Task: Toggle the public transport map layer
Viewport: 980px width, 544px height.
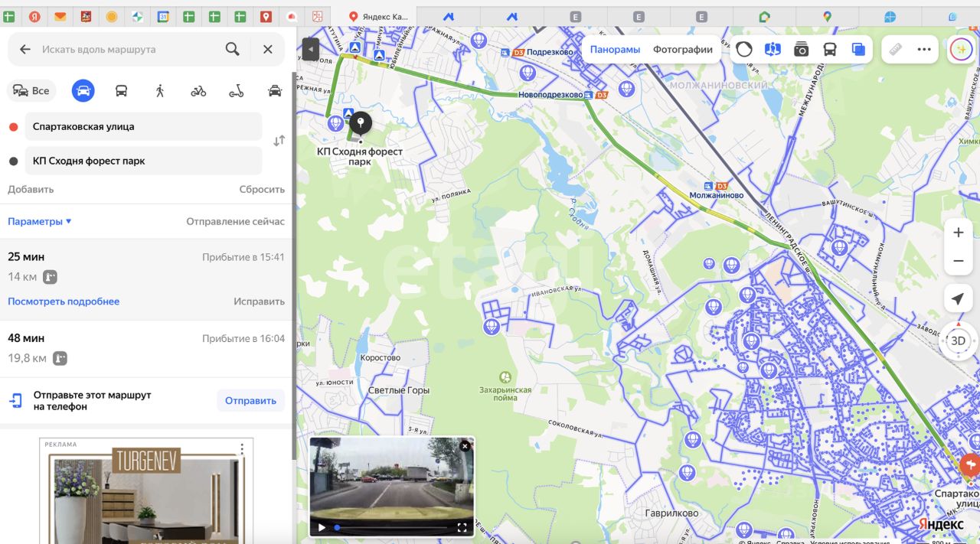Action: pos(830,50)
